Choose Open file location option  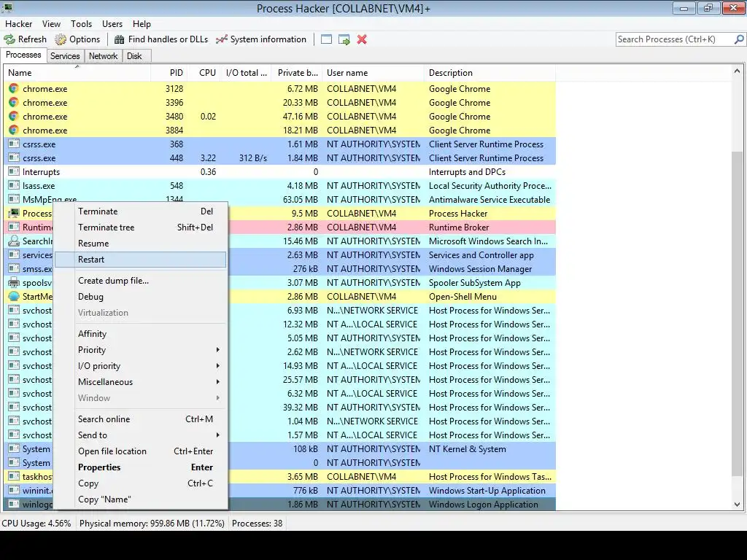(x=141, y=451)
